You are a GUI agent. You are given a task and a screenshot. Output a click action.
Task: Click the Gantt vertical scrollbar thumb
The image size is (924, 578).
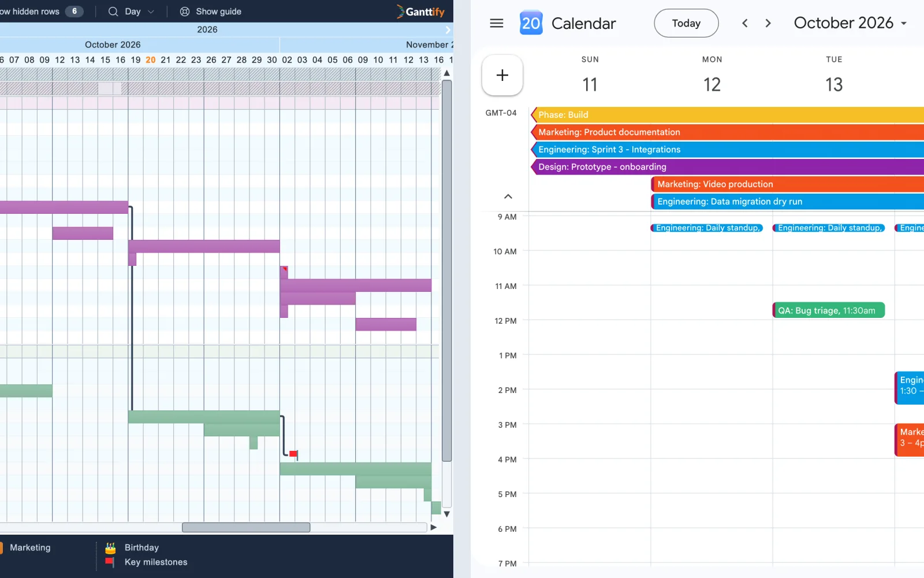446,271
